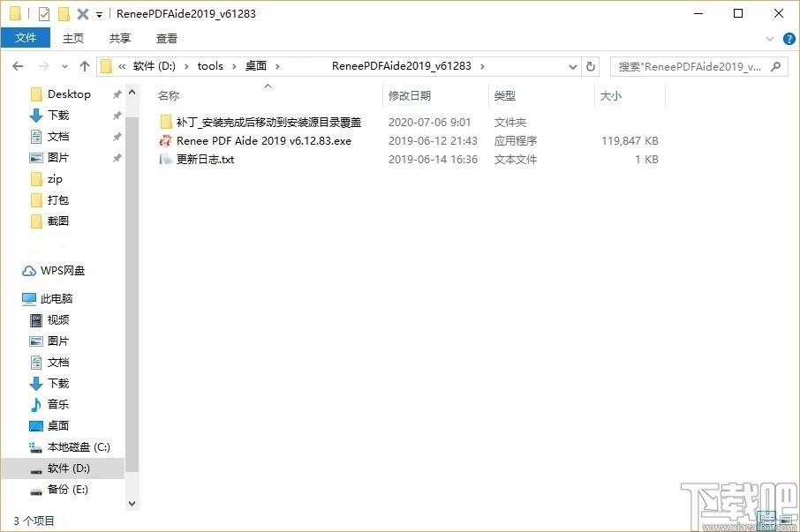Viewport: 800px width, 532px height.
Task: Open recent locations dropdown arrow
Action: (x=64, y=67)
